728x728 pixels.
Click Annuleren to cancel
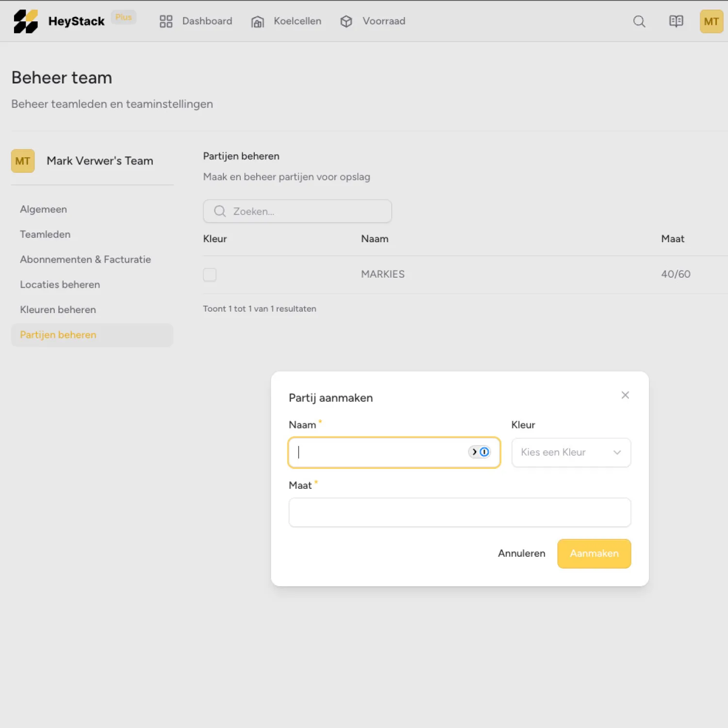pos(521,553)
